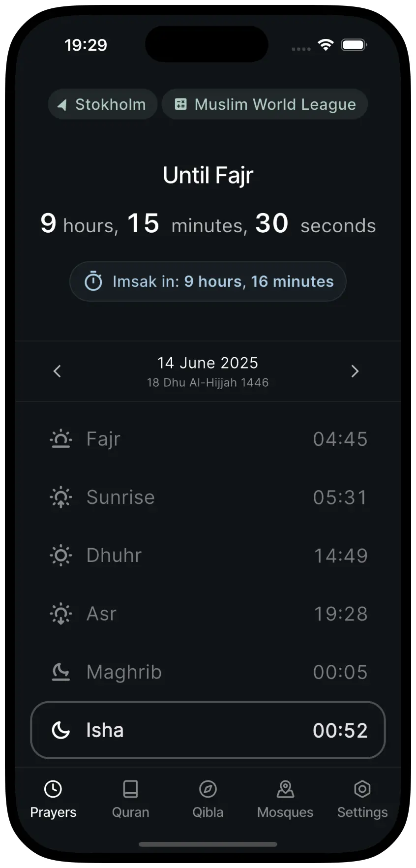Tap the Sunrise sun icon
Screen dimensions: 416x868
[x=61, y=497]
